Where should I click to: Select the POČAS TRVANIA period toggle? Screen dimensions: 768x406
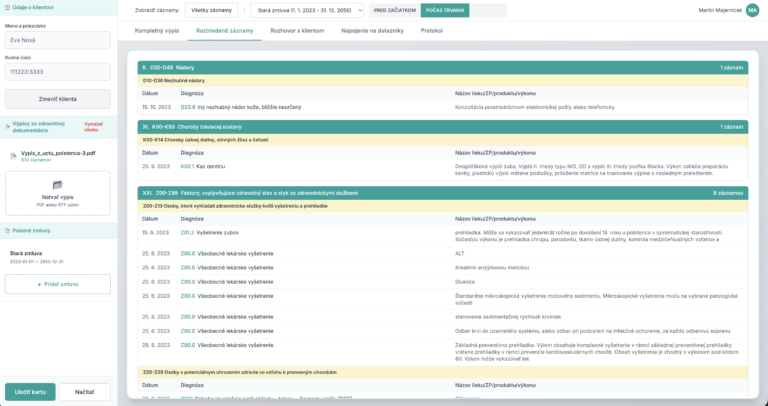(x=445, y=10)
